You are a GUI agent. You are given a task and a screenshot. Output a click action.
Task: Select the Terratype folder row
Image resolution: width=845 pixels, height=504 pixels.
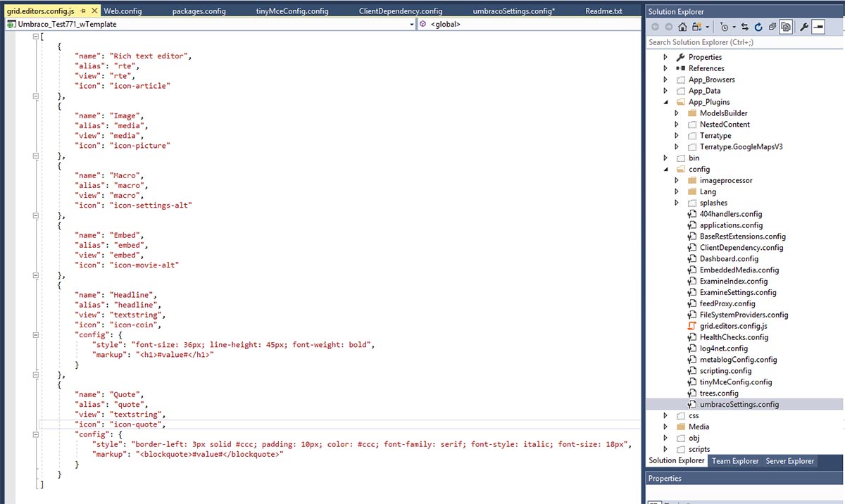point(715,136)
